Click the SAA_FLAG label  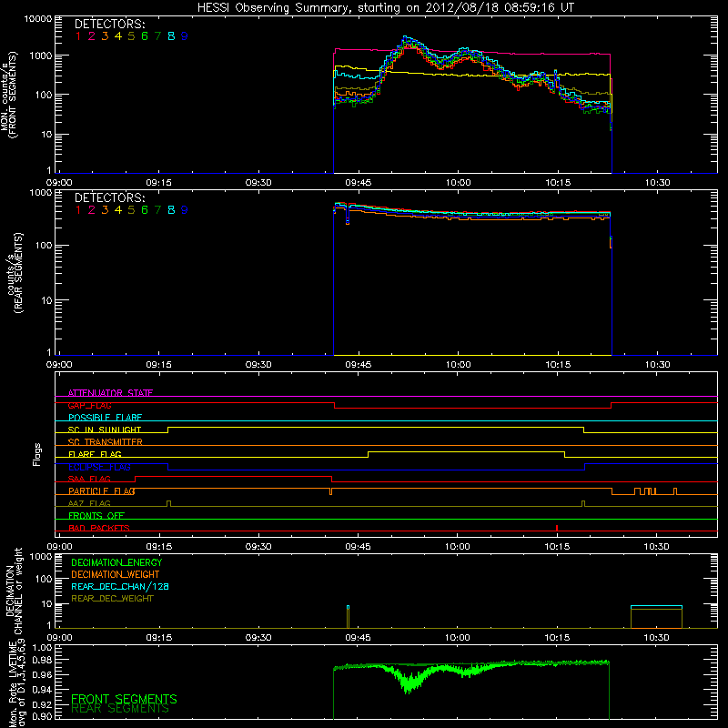click(89, 479)
